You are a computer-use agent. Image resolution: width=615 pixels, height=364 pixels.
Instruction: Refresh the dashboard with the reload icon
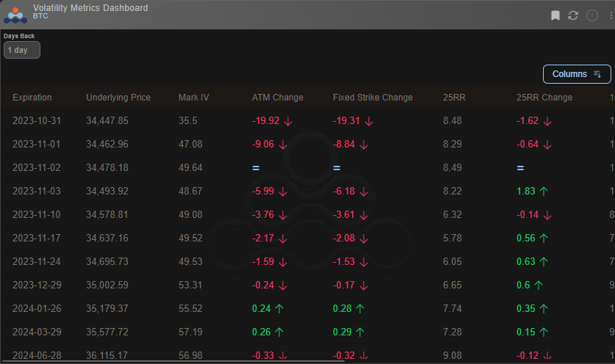(573, 15)
